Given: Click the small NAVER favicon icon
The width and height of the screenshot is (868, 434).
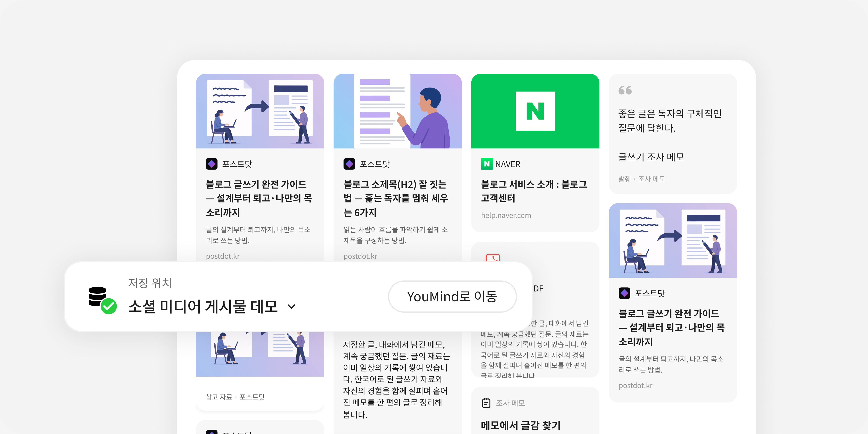Looking at the screenshot, I should pos(487,164).
